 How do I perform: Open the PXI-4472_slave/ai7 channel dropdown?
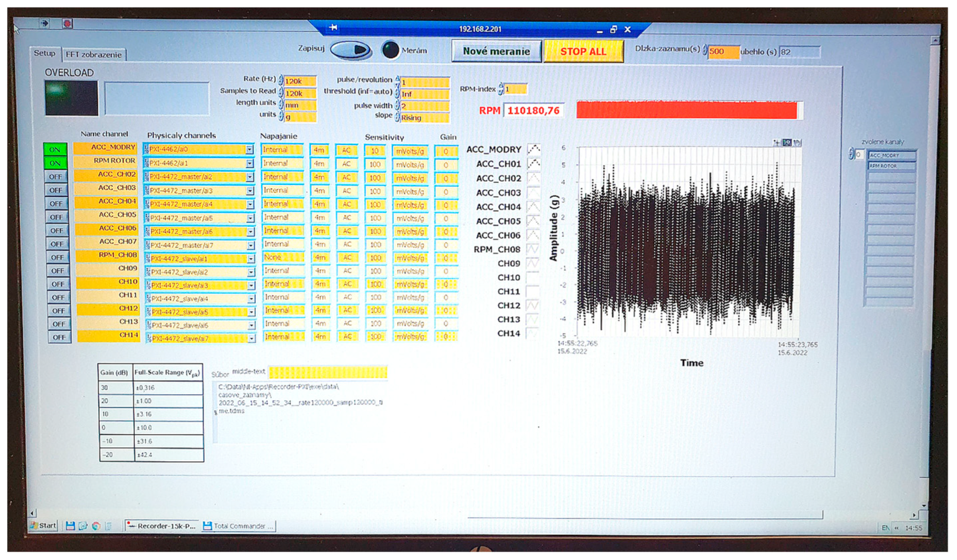pyautogui.click(x=251, y=338)
